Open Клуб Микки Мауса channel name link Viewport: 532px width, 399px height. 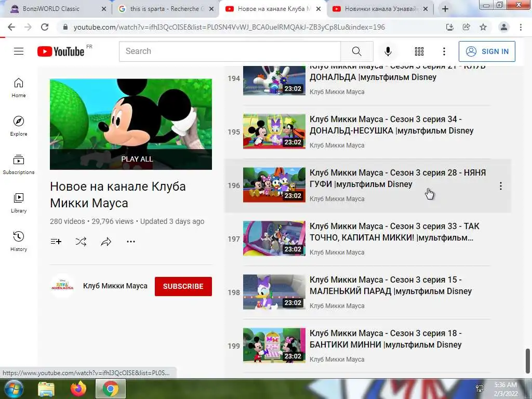(x=115, y=286)
